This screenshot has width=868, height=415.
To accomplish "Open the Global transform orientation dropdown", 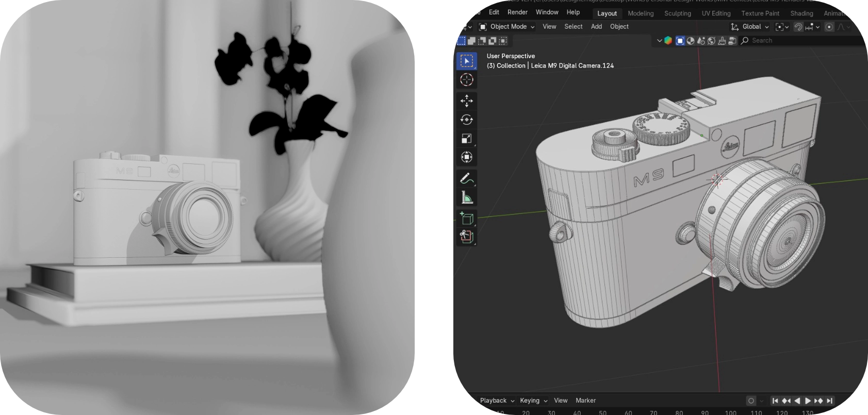I will (750, 27).
